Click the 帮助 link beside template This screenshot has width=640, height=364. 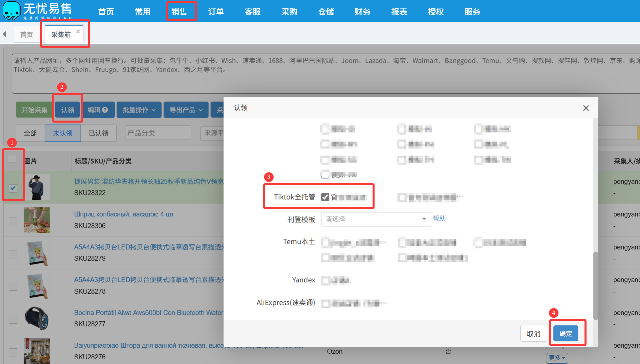[x=439, y=218]
